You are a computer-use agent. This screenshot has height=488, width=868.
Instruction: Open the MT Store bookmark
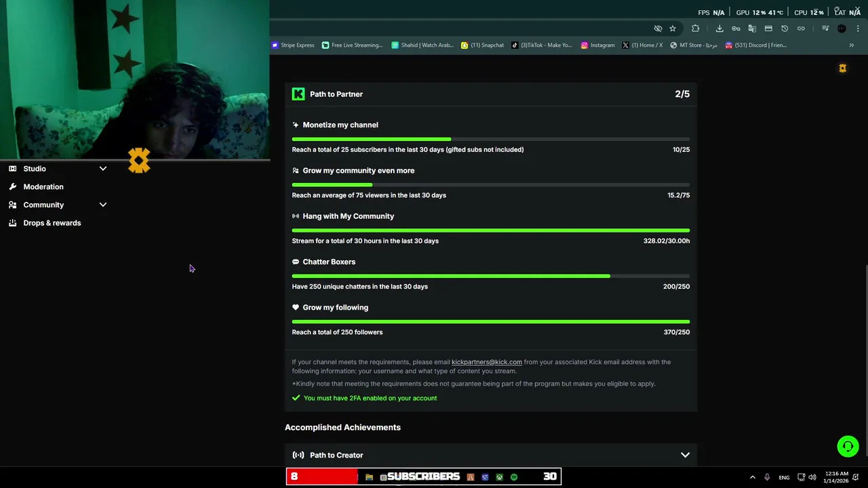click(x=694, y=45)
